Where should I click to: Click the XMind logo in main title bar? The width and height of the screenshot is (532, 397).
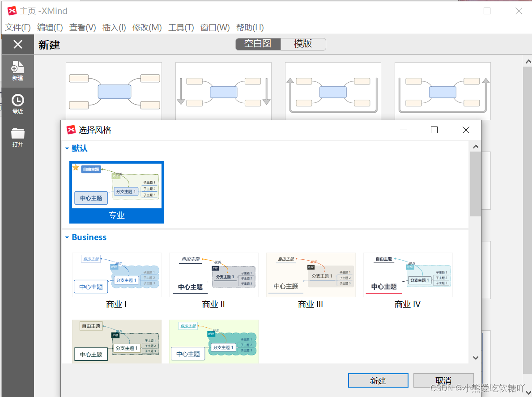(x=12, y=11)
